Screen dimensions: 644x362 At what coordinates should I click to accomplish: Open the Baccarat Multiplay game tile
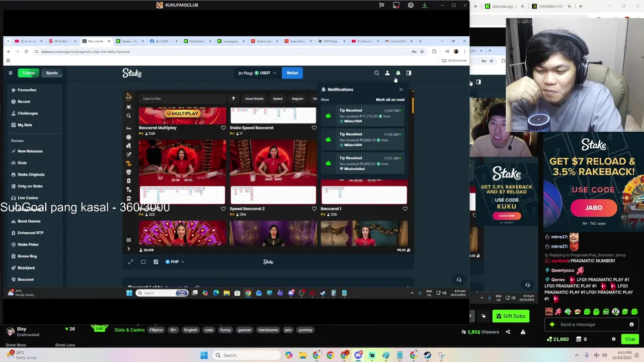[x=182, y=116]
